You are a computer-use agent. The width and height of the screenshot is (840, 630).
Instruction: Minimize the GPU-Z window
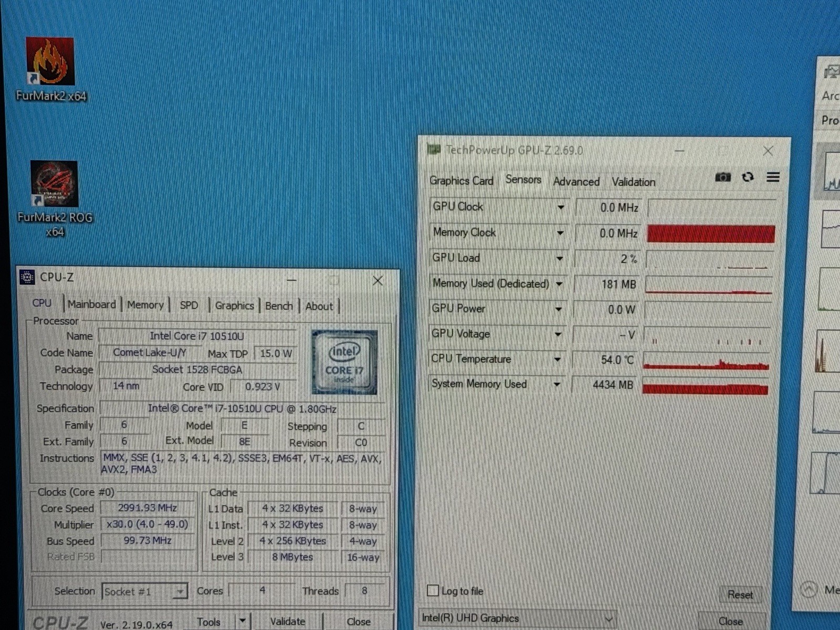[679, 151]
